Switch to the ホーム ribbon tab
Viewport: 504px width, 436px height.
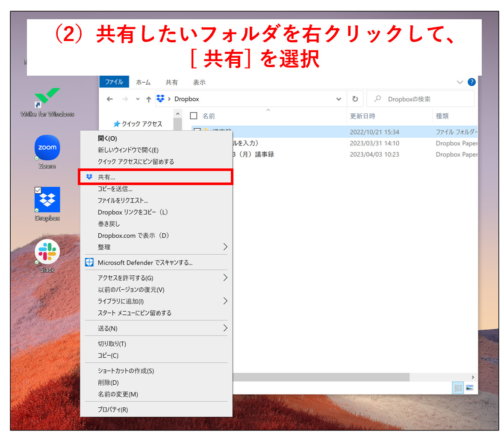point(143,82)
